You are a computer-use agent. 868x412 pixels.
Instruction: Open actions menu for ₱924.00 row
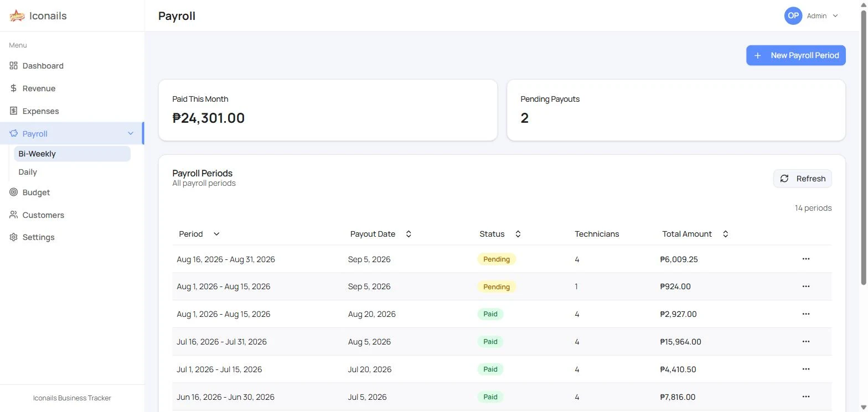(806, 286)
